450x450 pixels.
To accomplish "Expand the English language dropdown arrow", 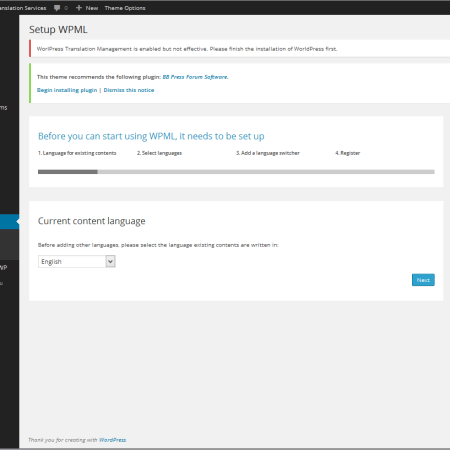I will tap(110, 262).
